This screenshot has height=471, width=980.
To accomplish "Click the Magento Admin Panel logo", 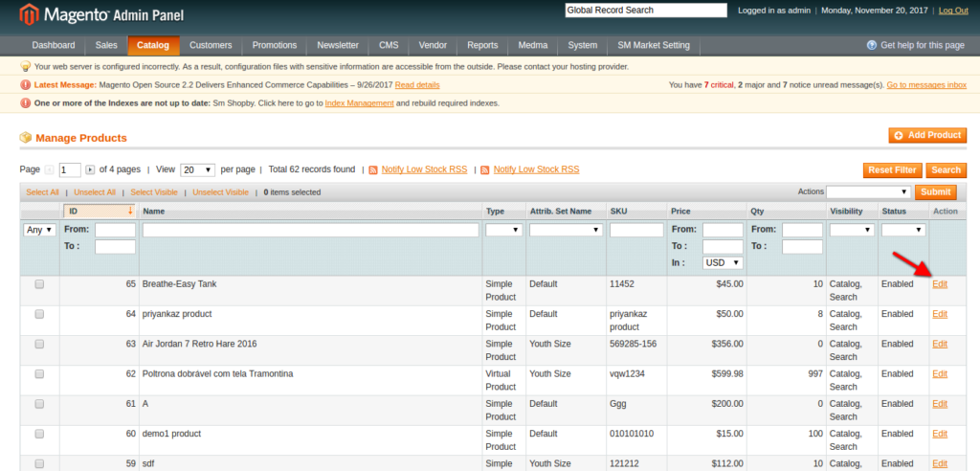I will [101, 15].
